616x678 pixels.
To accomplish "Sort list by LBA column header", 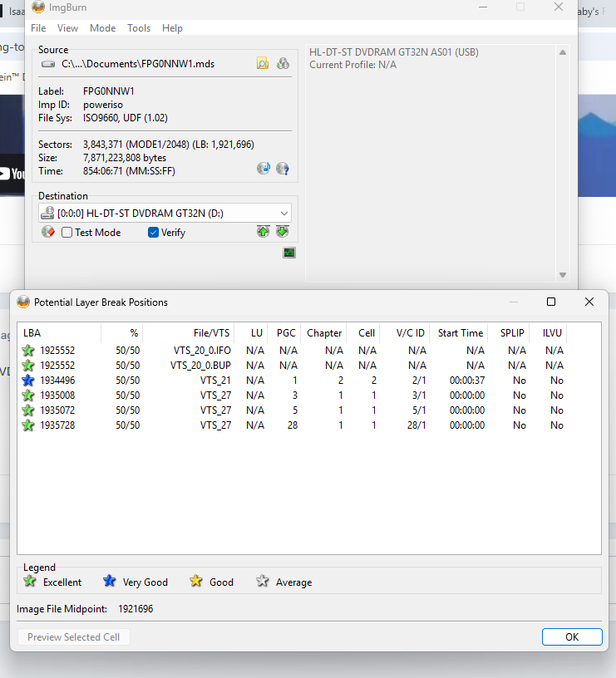I will 58,333.
